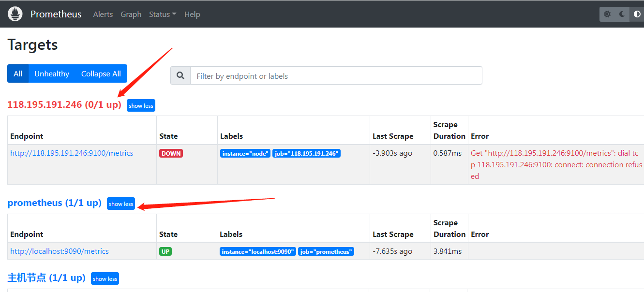The height and width of the screenshot is (292, 644).
Task: Go to the Graph page
Action: coord(131,14)
